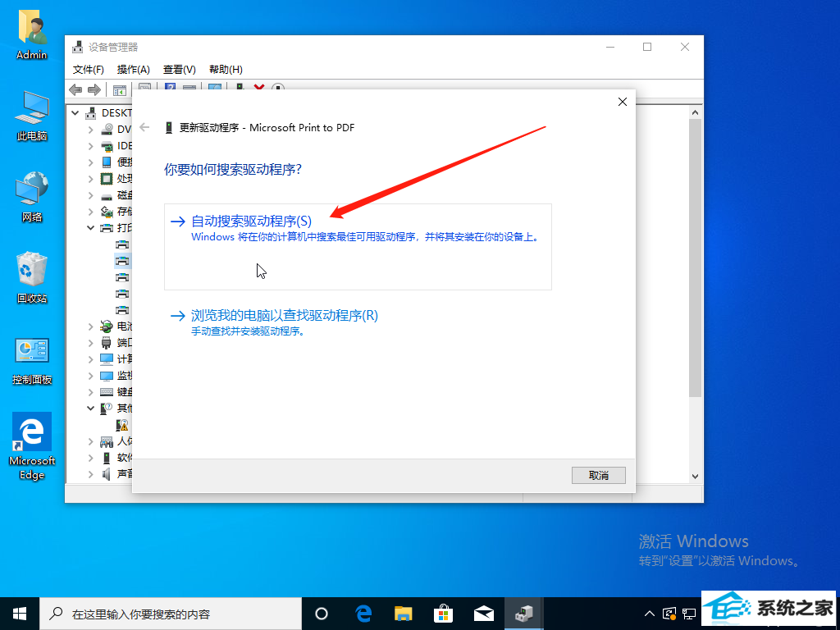Screen dimensions: 840x630
Task: Select the battery (电池) category icon
Action: [107, 326]
